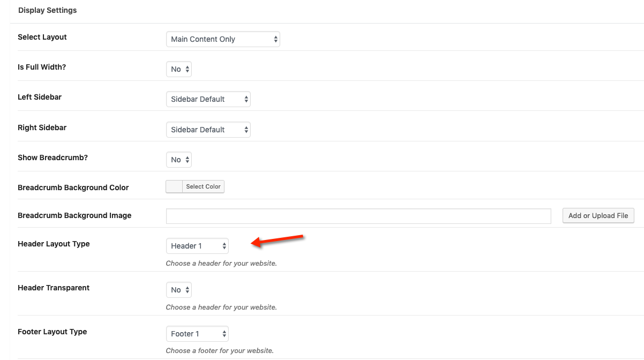Image resolution: width=644 pixels, height=360 pixels.
Task: Click the Breadcrumb Background Color label
Action: (x=73, y=187)
